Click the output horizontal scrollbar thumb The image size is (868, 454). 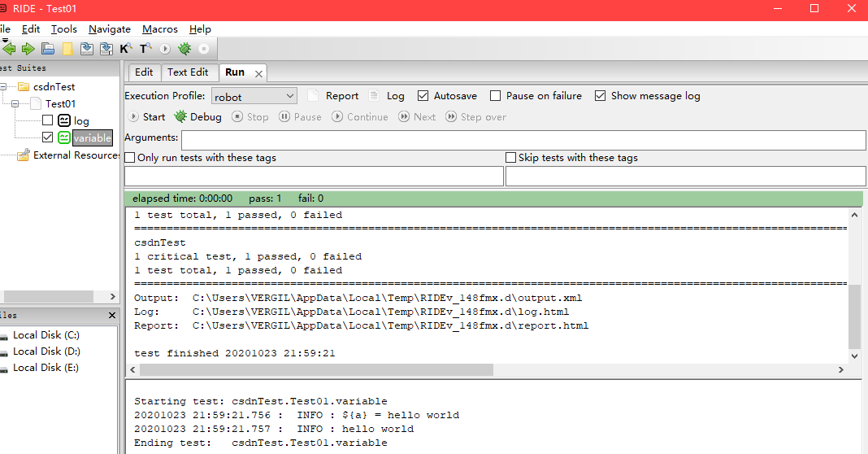coord(317,369)
